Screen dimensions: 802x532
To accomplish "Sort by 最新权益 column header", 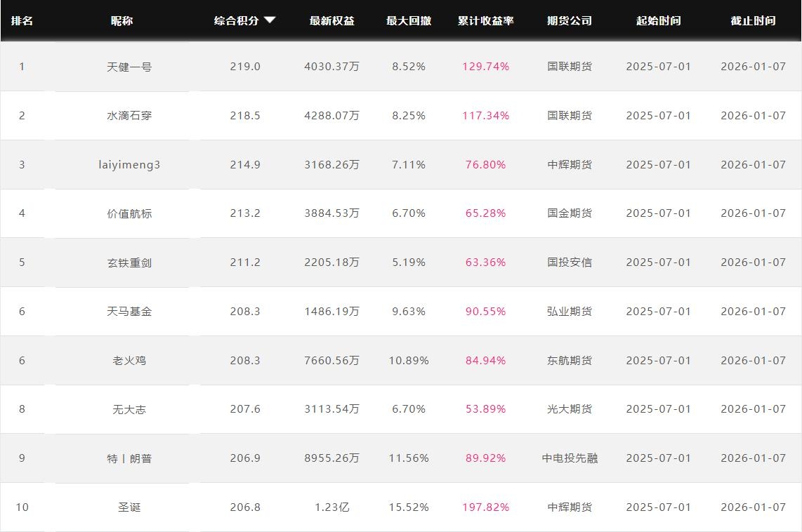I will [331, 21].
